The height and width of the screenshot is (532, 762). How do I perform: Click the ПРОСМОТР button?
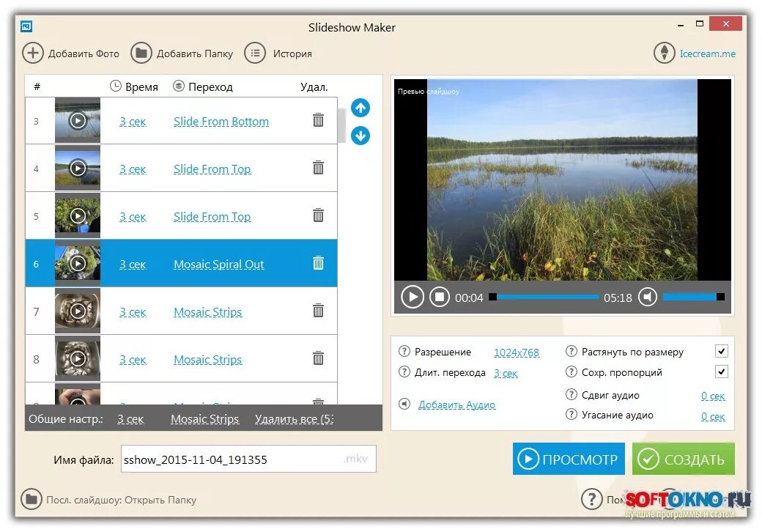(x=569, y=459)
